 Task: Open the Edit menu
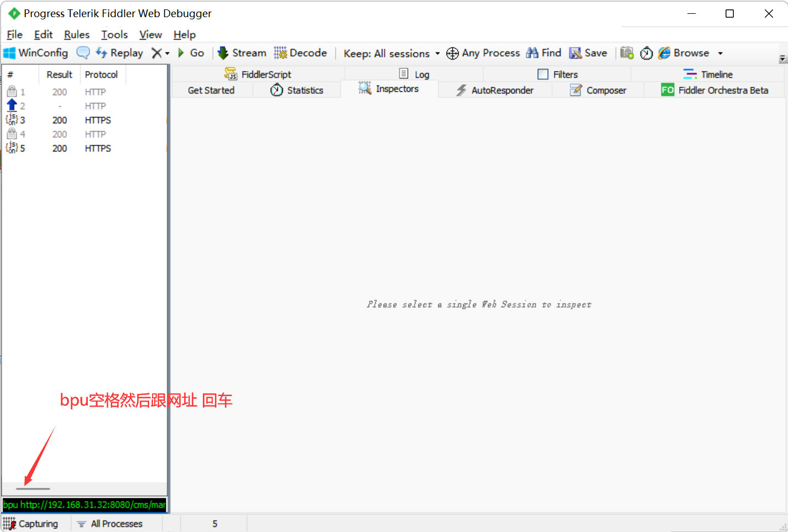click(x=43, y=35)
